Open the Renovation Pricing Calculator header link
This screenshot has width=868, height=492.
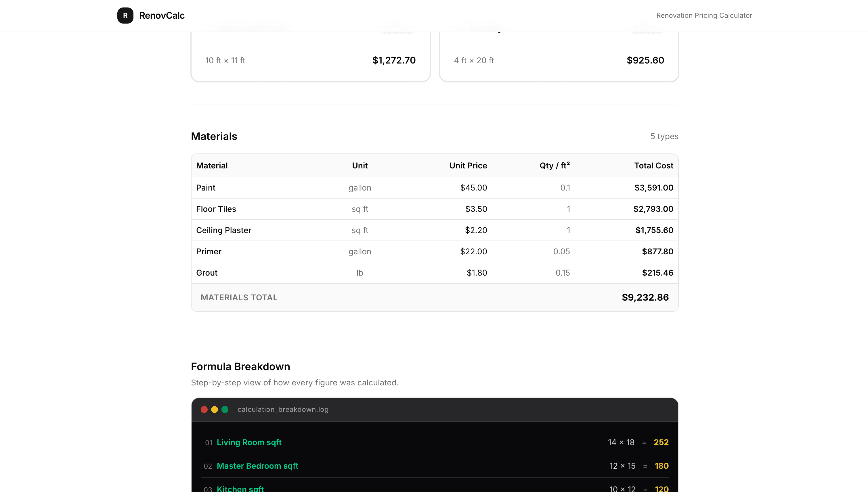click(x=704, y=15)
